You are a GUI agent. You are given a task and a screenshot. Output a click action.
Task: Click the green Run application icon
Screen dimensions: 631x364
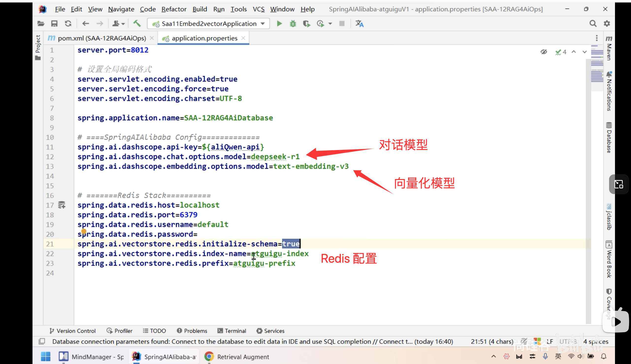[279, 24]
